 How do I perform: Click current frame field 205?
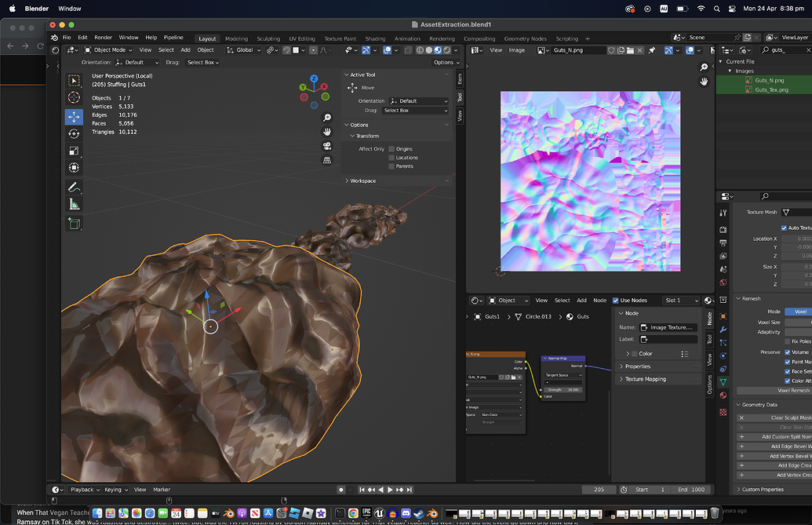[599, 490]
